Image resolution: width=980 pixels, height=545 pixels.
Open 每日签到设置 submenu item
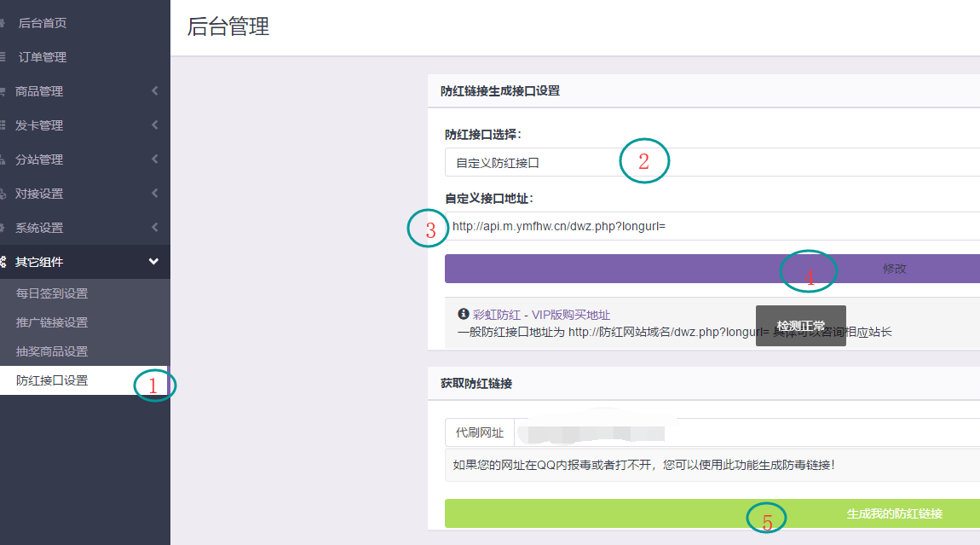tap(52, 293)
